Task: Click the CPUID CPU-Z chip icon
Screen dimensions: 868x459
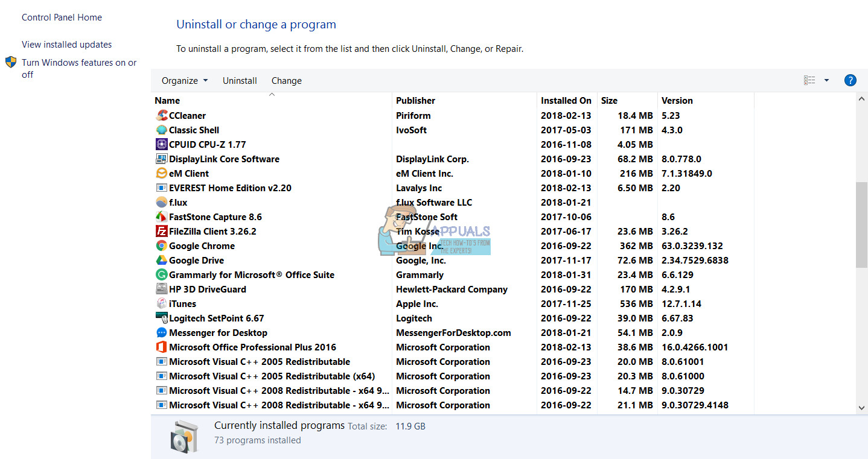Action: pos(161,144)
